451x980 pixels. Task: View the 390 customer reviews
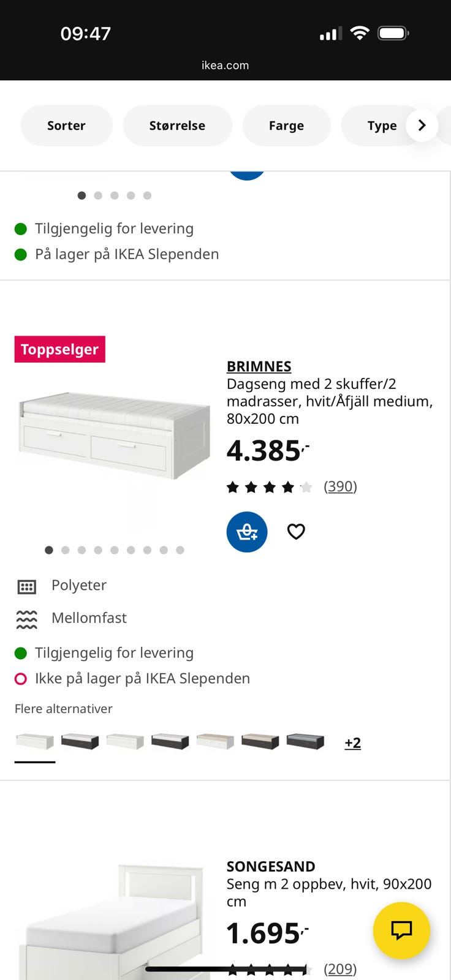pyautogui.click(x=340, y=486)
